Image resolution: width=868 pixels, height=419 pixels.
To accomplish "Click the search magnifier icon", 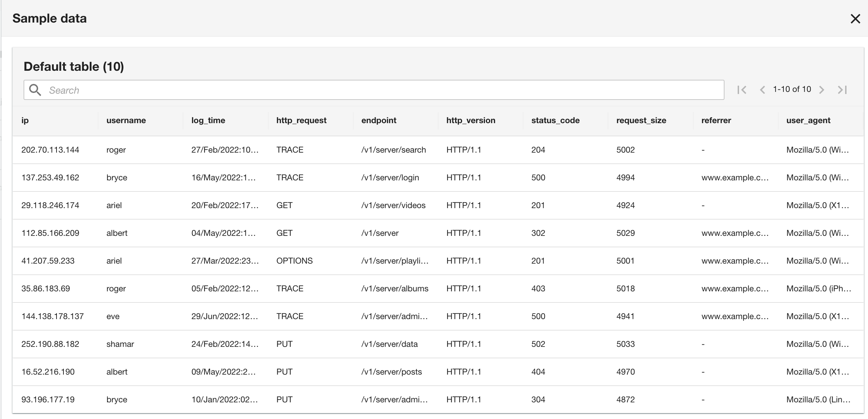I will point(35,90).
